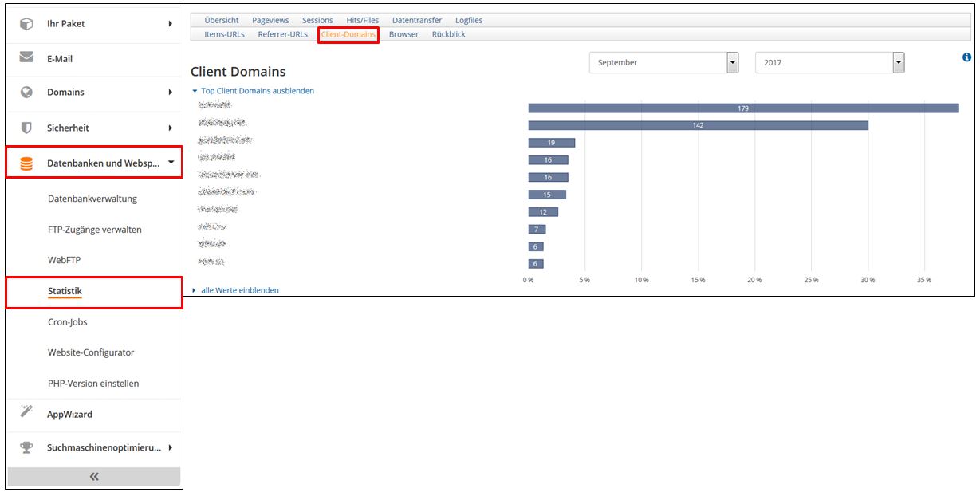Expand alle Werte einblenden
Viewport: 980px width, 496px height.
[239, 290]
